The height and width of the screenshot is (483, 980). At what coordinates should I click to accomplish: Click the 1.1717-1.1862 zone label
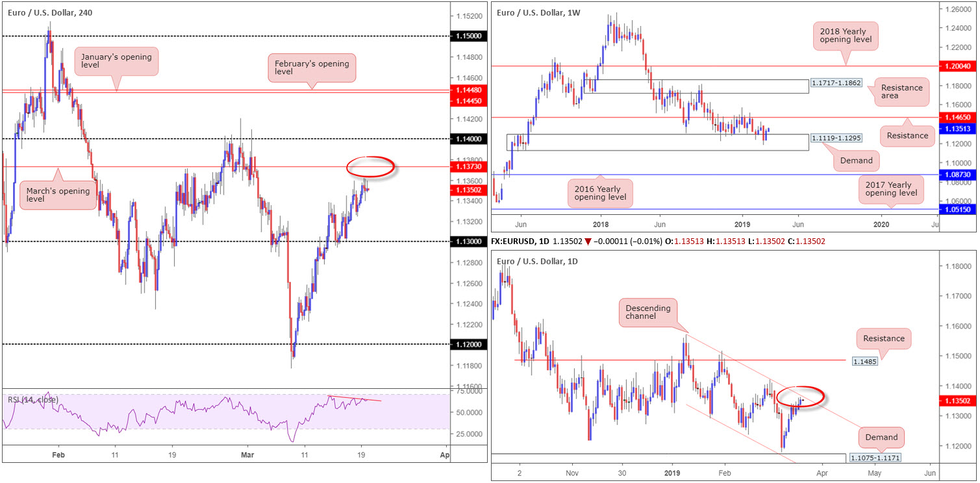[x=836, y=84]
